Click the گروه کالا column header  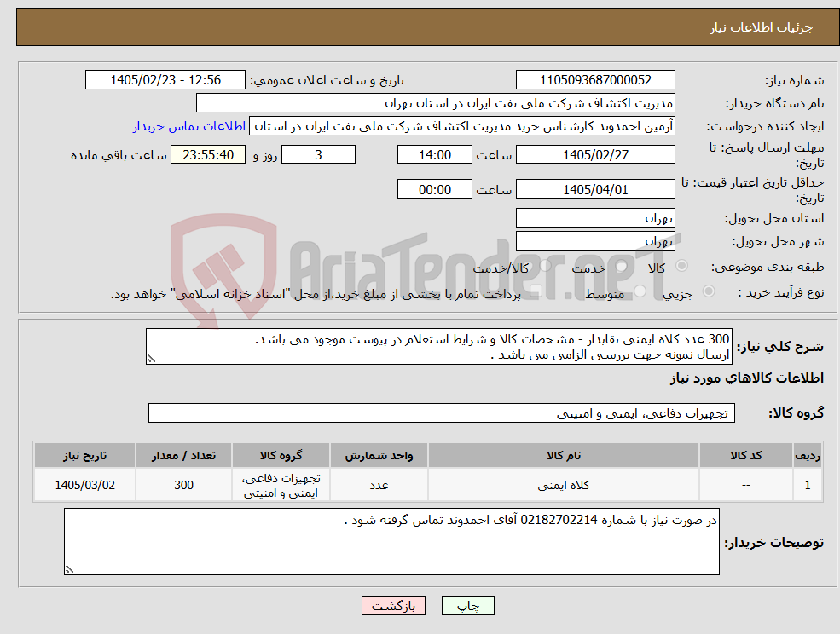pyautogui.click(x=281, y=455)
